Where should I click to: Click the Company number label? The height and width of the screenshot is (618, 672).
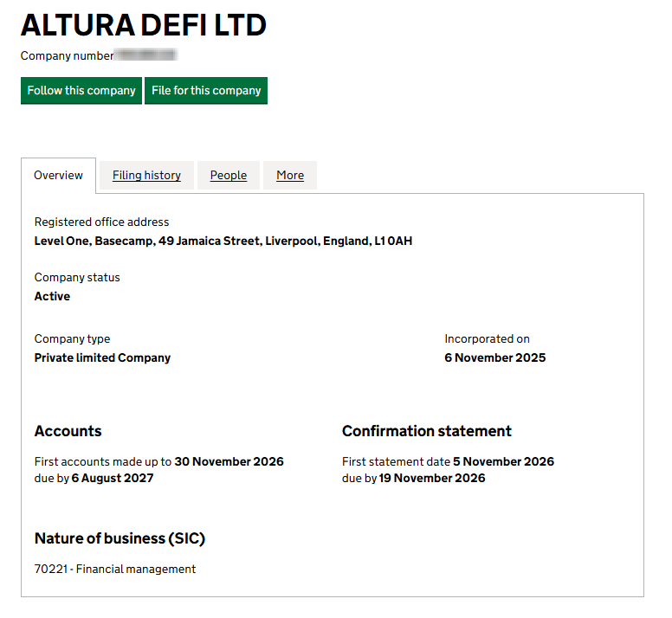point(68,55)
